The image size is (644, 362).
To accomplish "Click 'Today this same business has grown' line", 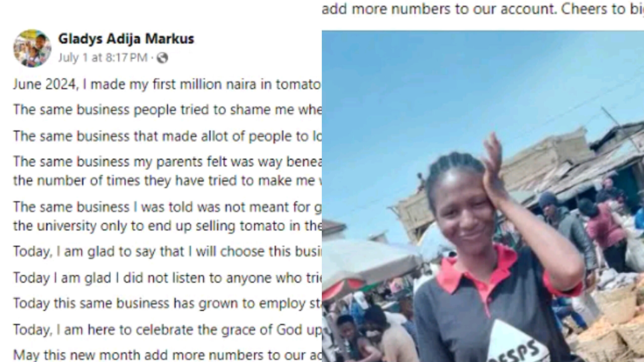I will pyautogui.click(x=167, y=303).
